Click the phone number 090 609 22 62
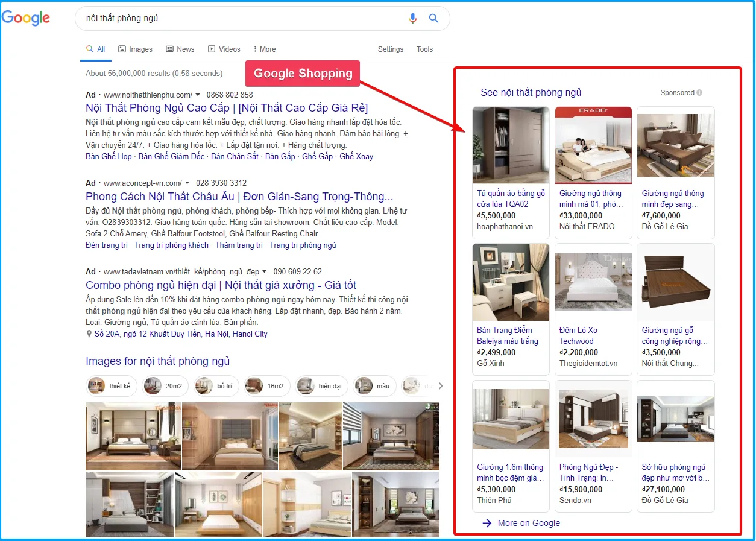Screen dimensions: 756x541 point(298,272)
